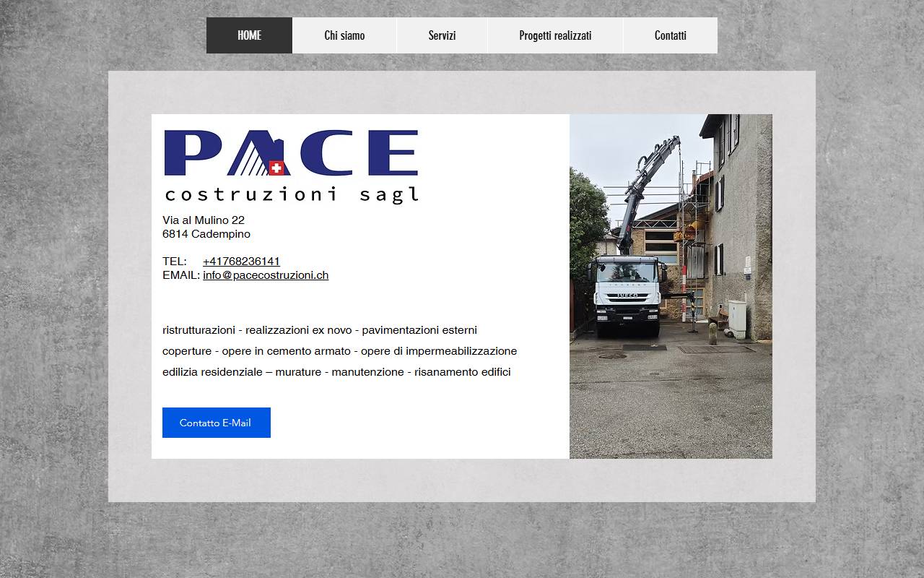Click the TEL: label
This screenshot has height=578, width=924.
coord(175,262)
